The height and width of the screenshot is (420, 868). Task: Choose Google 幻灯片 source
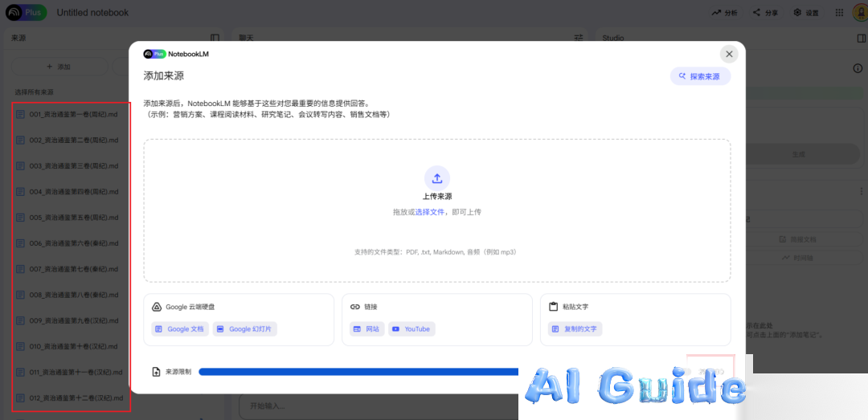click(244, 328)
